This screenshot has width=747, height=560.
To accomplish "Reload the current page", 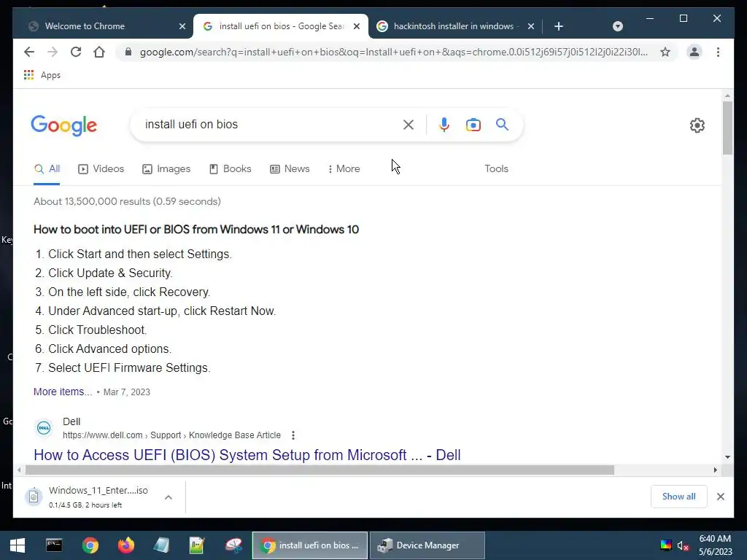I will tap(76, 52).
